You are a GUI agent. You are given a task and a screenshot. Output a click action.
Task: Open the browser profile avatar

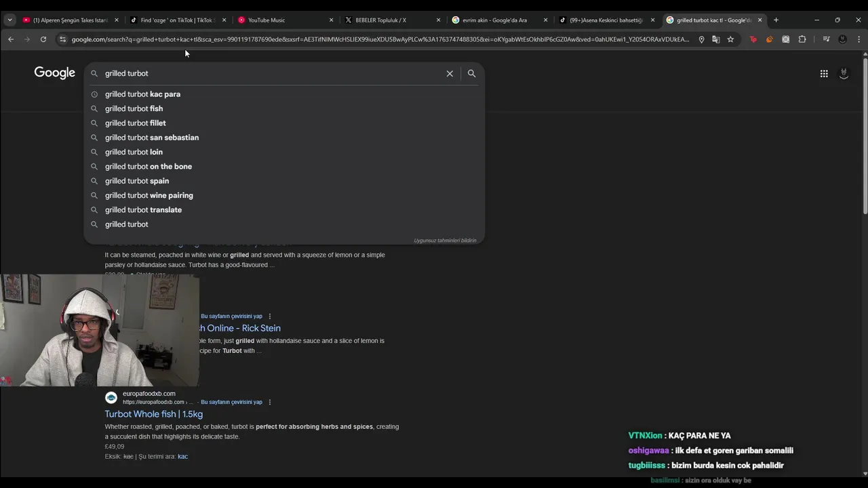[842, 39]
